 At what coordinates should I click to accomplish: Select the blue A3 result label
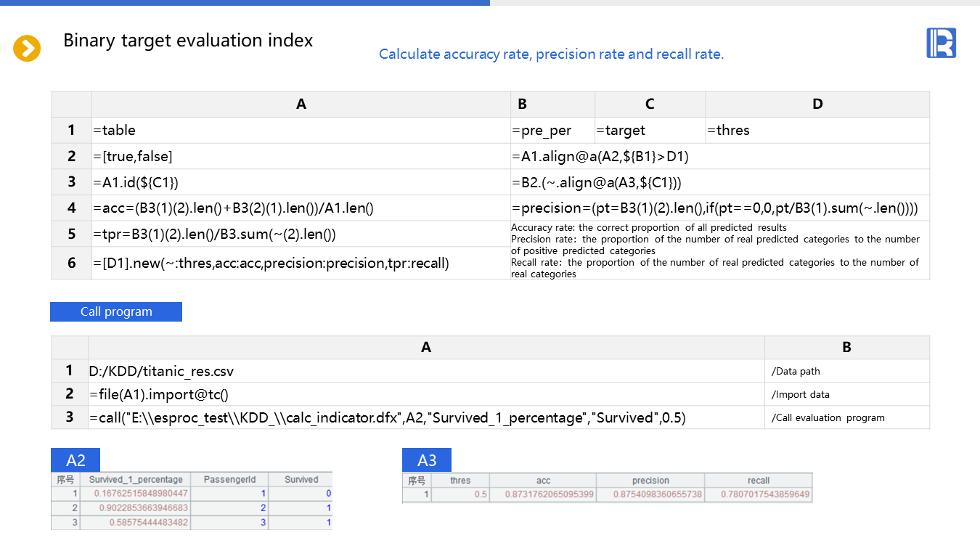point(427,460)
